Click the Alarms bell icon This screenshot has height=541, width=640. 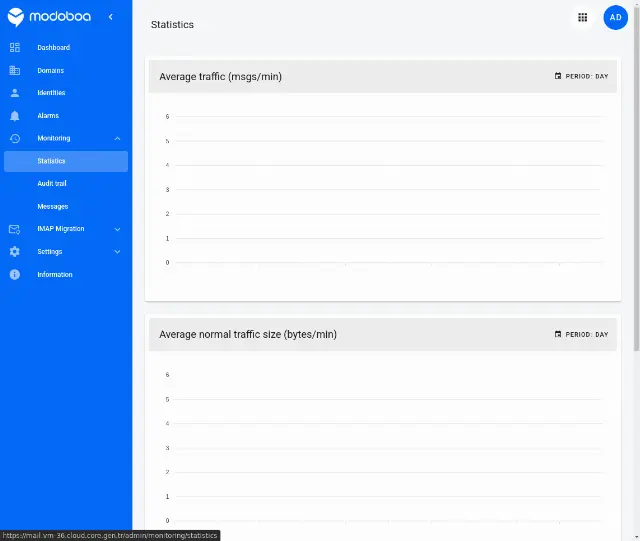(x=15, y=116)
